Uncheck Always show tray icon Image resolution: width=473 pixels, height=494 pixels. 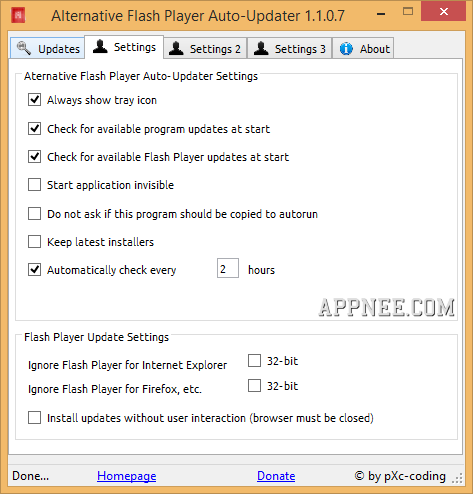pos(35,100)
